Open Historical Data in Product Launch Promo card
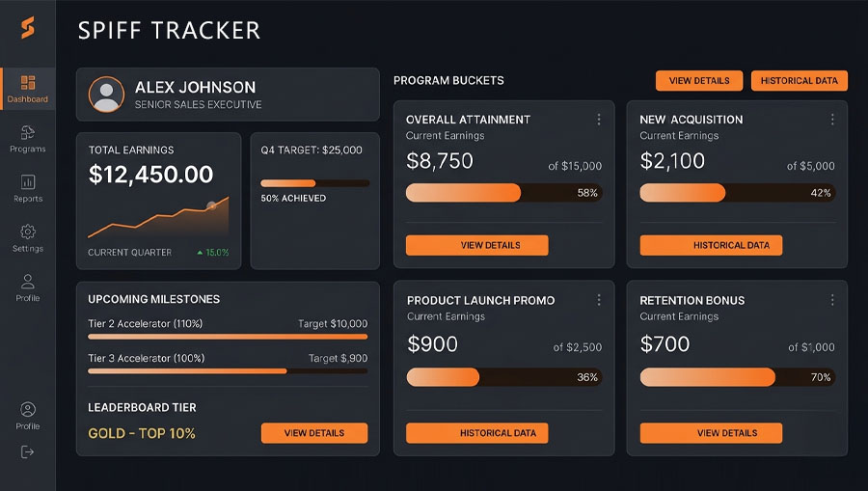Screen dimensions: 868x491 pyautogui.click(x=477, y=433)
